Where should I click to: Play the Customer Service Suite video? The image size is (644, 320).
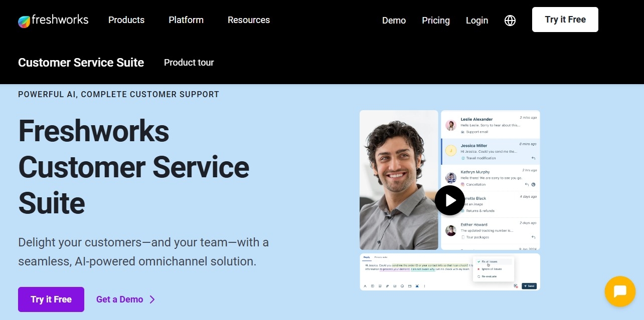[x=449, y=200]
